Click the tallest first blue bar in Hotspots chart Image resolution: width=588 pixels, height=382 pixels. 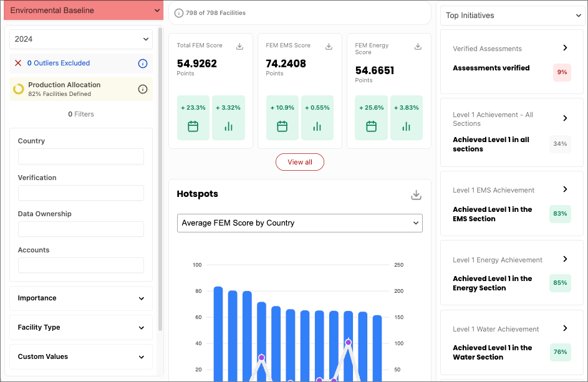(218, 334)
